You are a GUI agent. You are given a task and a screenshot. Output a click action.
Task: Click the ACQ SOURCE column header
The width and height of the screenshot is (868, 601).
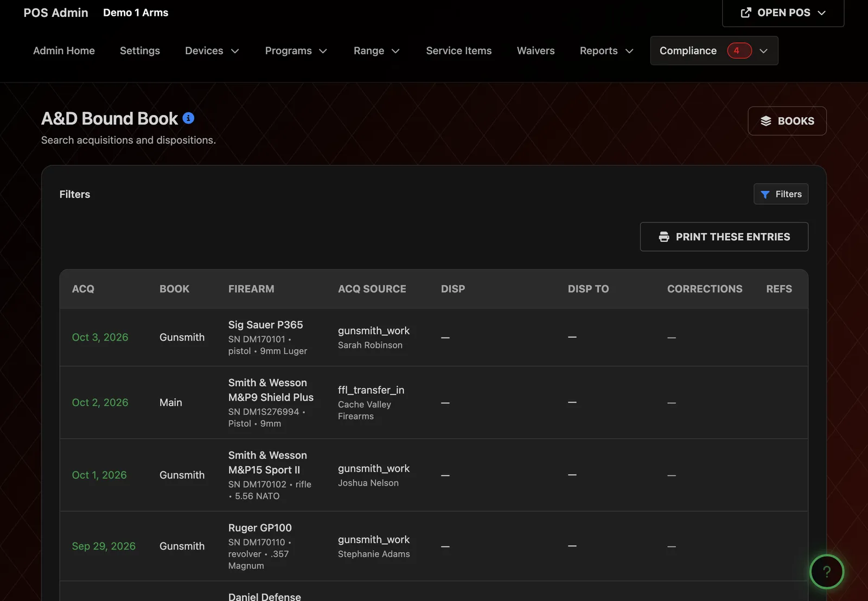pos(372,289)
